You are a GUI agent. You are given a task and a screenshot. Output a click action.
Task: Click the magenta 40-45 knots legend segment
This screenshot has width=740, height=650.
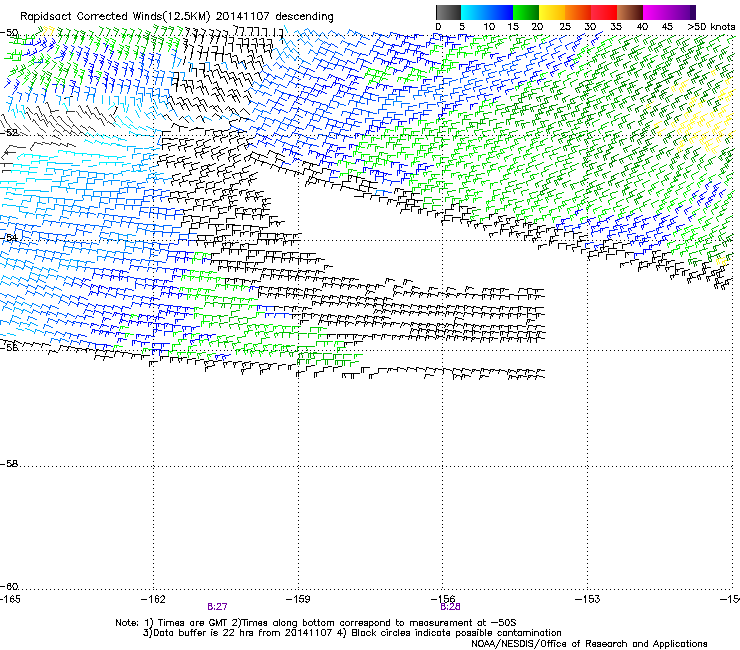pyautogui.click(x=656, y=12)
